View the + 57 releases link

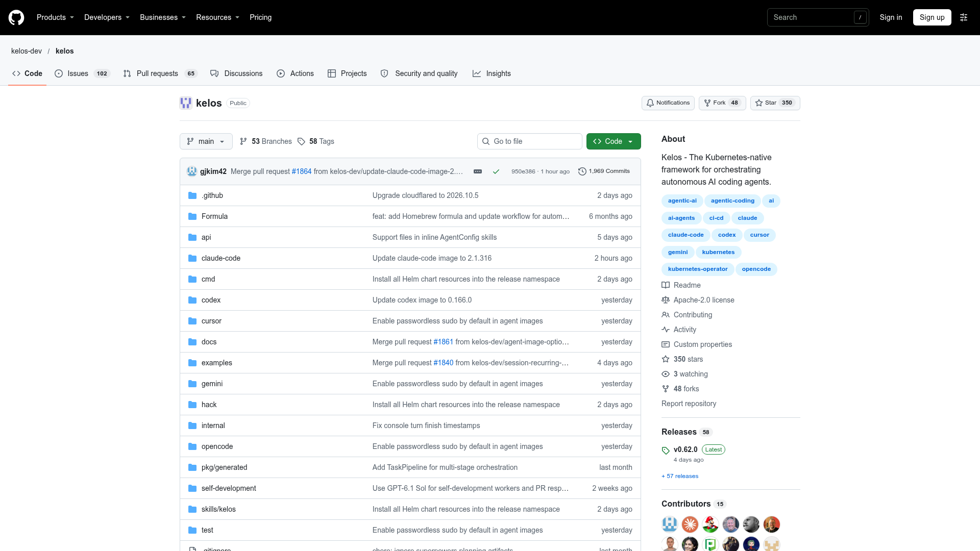680,476
